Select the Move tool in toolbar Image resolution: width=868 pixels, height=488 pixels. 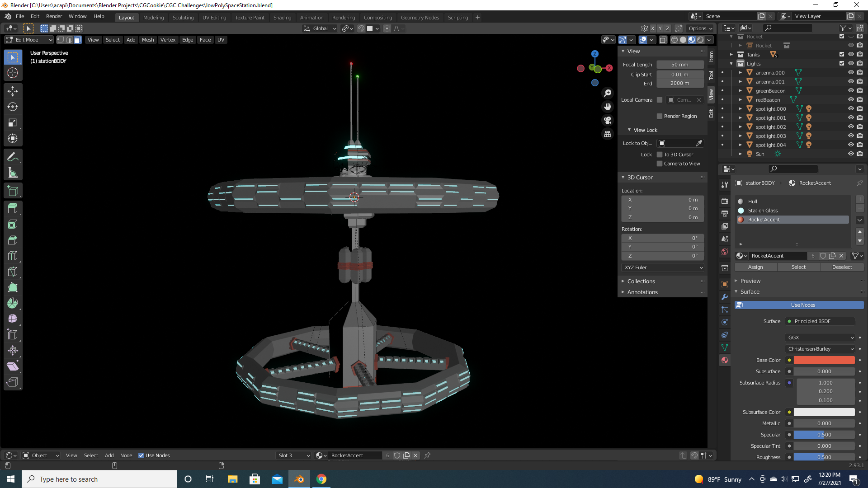pyautogui.click(x=13, y=91)
